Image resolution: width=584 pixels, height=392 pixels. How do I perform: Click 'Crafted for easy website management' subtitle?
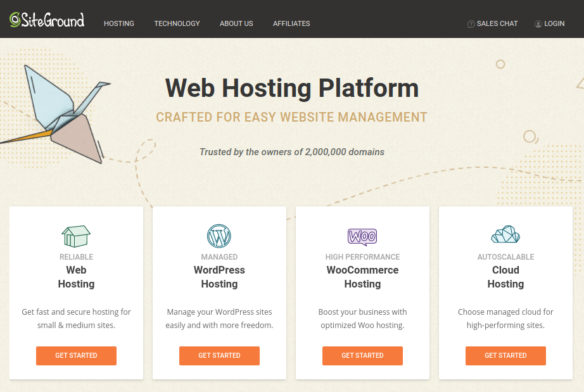click(x=291, y=117)
